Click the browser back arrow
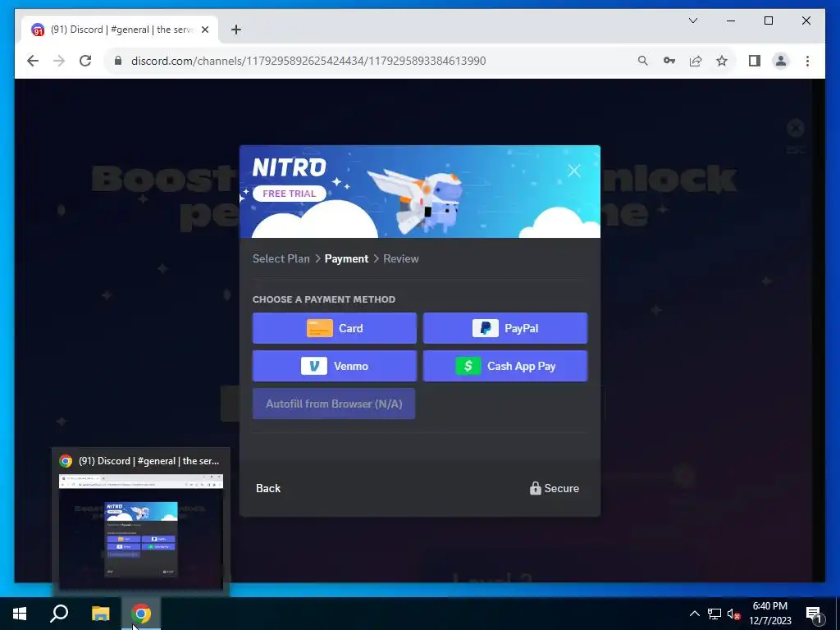Viewport: 840px width, 630px height. [x=33, y=61]
